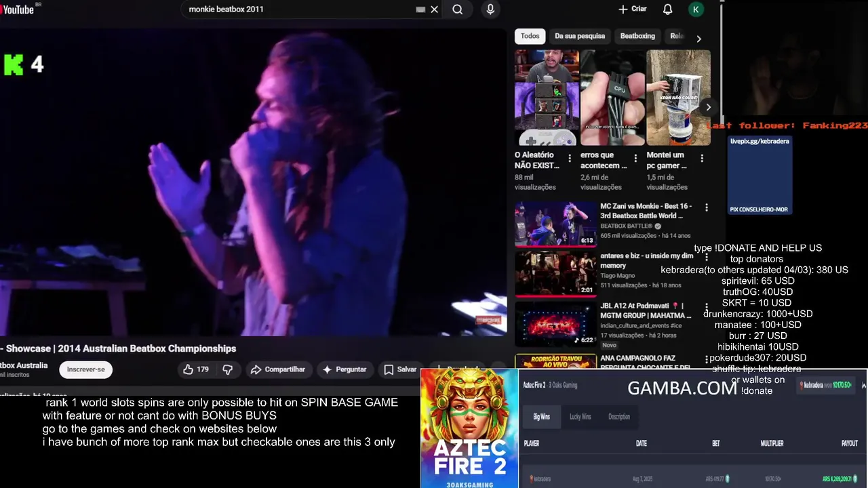Image resolution: width=868 pixels, height=488 pixels.
Task: Open the 'erros que acontecem' short
Action: [x=612, y=98]
